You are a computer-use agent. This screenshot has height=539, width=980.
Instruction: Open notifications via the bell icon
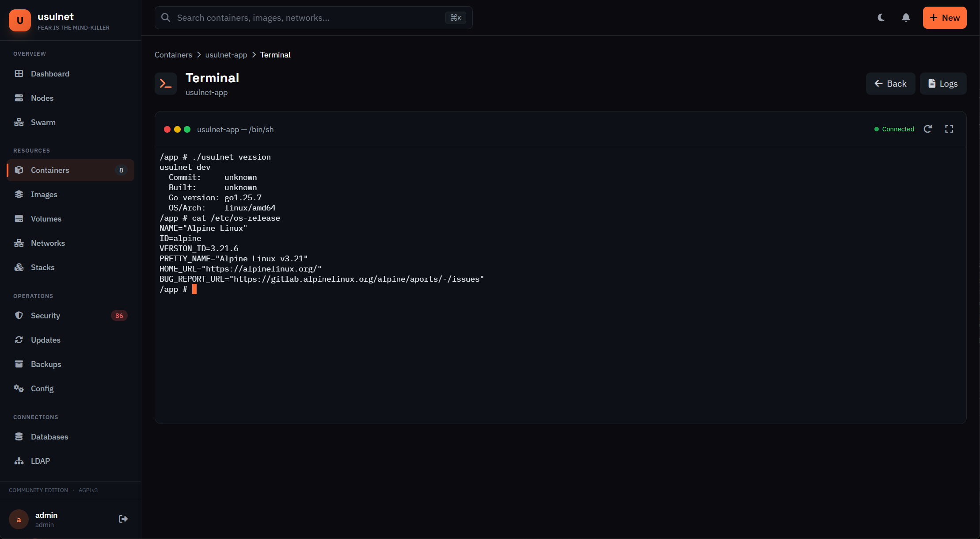point(905,18)
